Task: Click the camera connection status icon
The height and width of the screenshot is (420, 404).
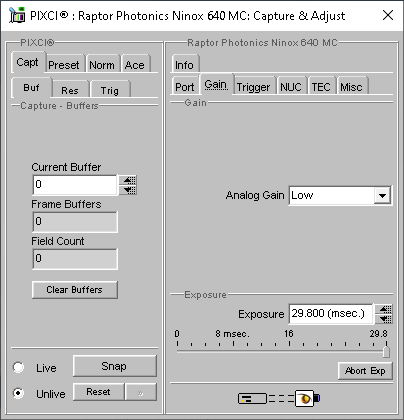Action: tap(279, 398)
